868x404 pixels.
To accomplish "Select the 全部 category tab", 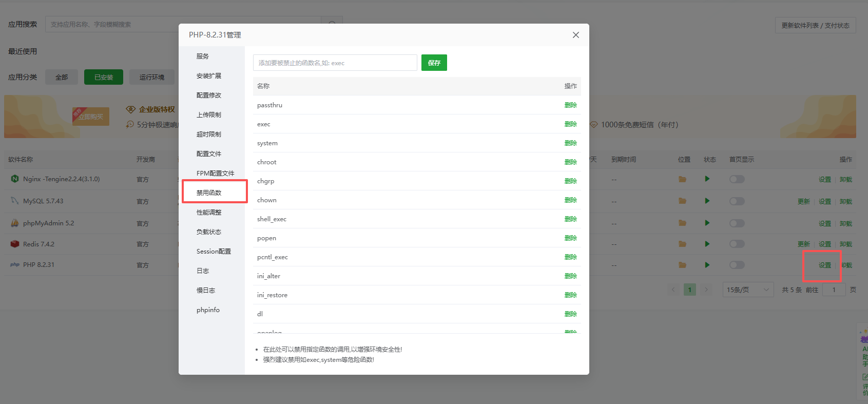I will [62, 77].
